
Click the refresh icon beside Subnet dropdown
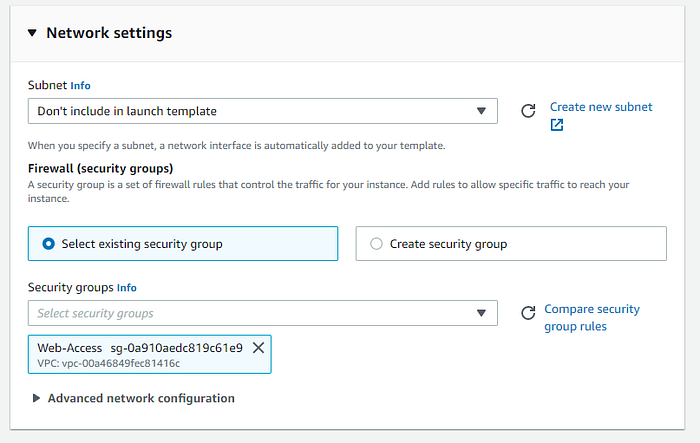point(528,111)
